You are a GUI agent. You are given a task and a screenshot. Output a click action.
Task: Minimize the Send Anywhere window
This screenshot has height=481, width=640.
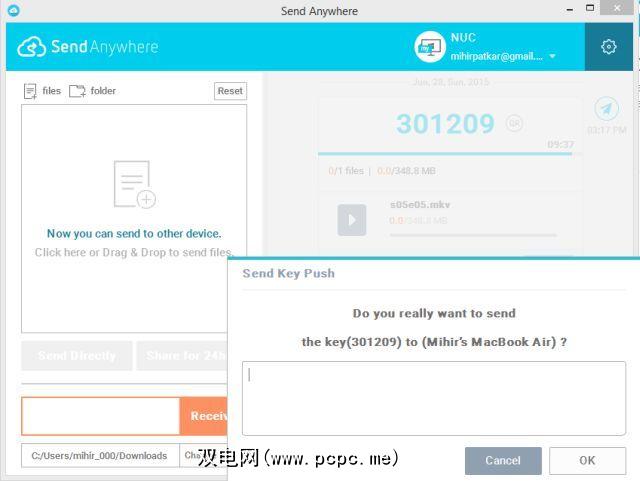pos(570,9)
